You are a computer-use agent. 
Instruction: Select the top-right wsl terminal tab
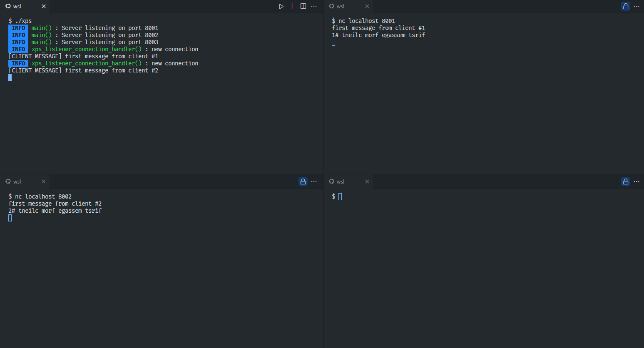pyautogui.click(x=348, y=6)
